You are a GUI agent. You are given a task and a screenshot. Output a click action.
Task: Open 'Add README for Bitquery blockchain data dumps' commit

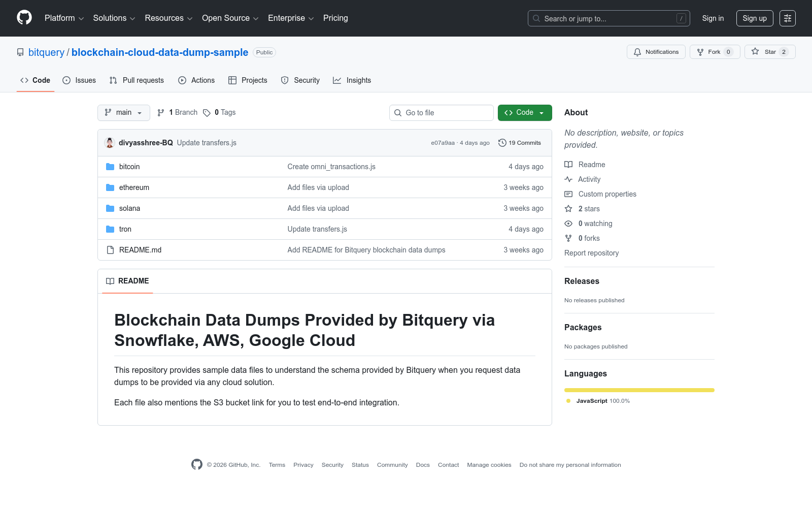point(366,250)
